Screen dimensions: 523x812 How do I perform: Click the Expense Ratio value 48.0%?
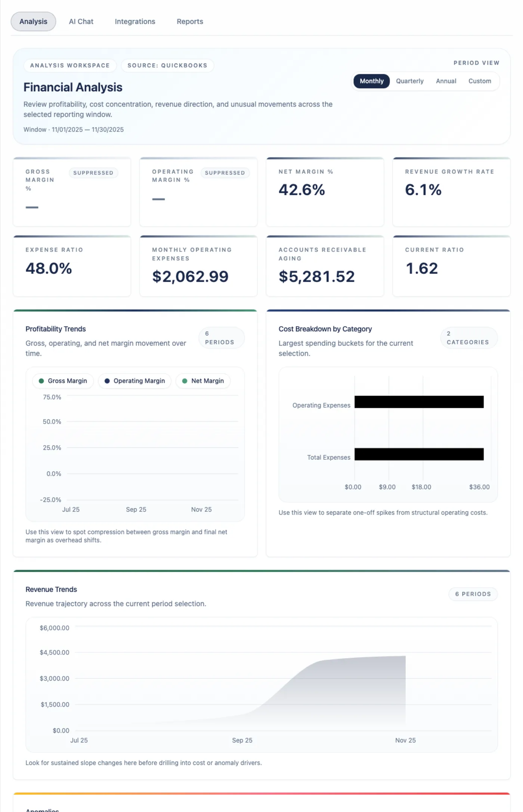click(x=49, y=268)
